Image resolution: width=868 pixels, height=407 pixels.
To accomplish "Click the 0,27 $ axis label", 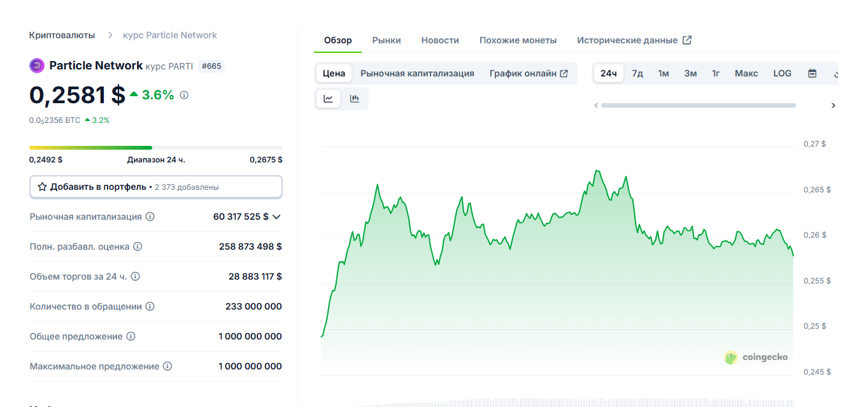I will click(815, 144).
